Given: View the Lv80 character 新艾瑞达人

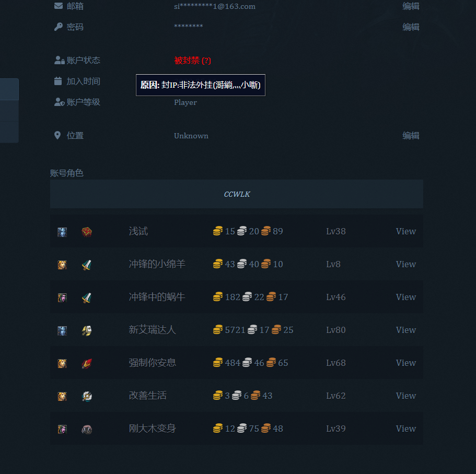Looking at the screenshot, I should (405, 330).
